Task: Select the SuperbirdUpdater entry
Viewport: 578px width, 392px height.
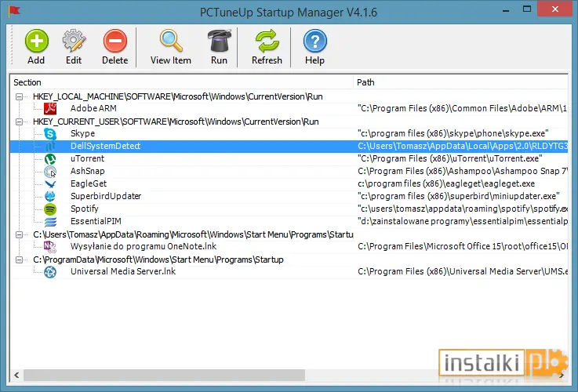Action: (106, 196)
